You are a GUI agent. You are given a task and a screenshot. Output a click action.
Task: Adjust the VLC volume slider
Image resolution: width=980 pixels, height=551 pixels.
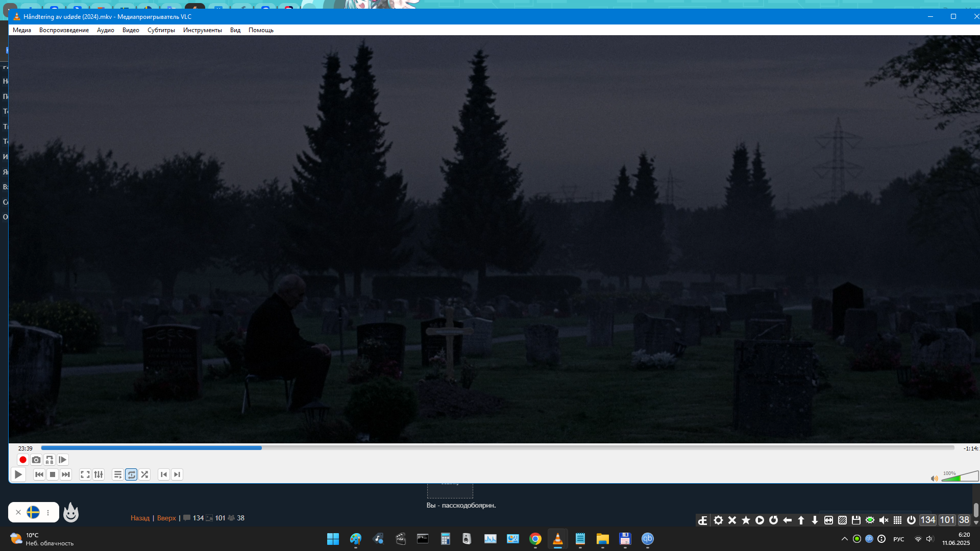click(x=960, y=477)
